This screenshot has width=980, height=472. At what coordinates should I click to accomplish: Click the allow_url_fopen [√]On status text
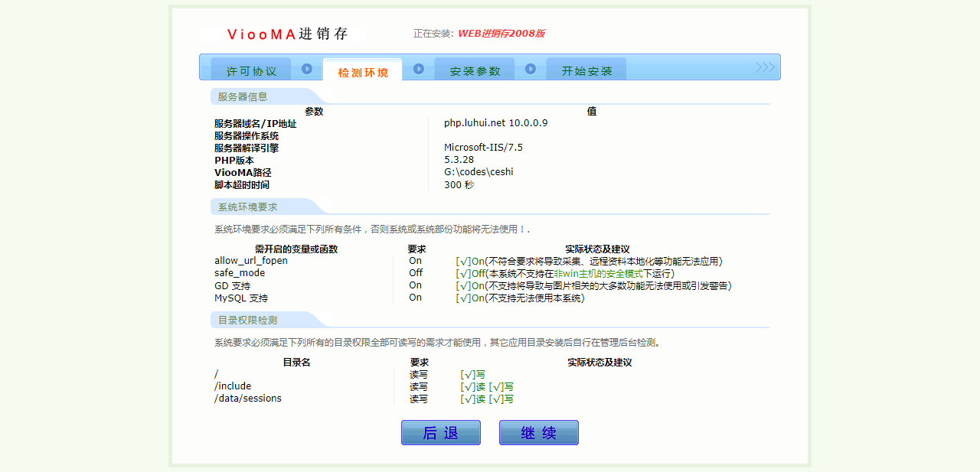[470, 262]
